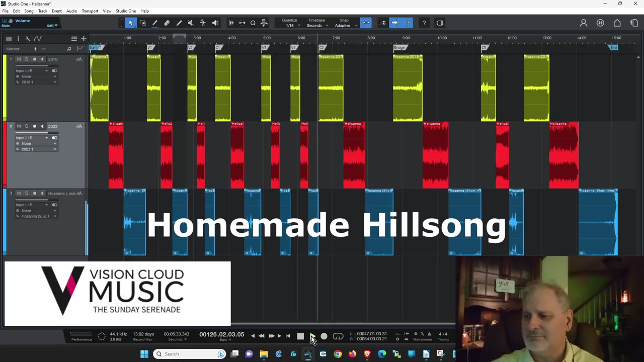The width and height of the screenshot is (644, 362).
Task: Open track 1 Input L+R dropdown
Action: click(32, 71)
